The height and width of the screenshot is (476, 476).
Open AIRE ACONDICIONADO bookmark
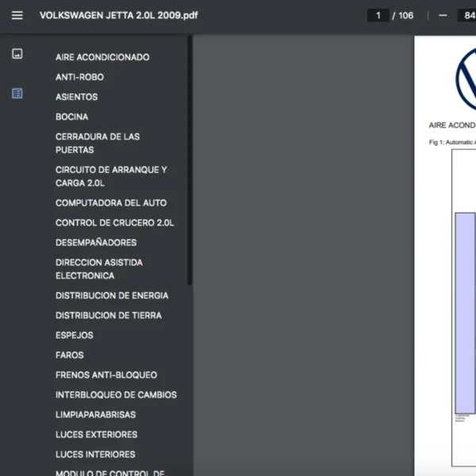(102, 57)
